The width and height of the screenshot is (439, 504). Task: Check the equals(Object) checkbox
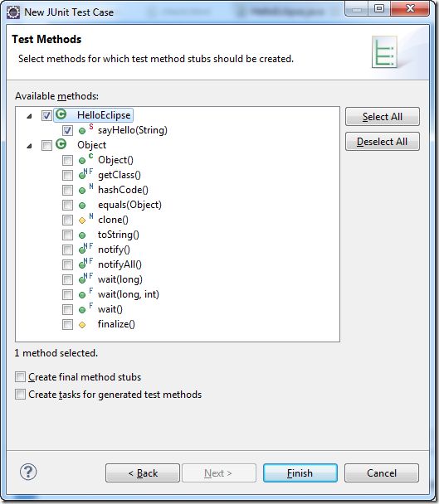[x=67, y=205]
